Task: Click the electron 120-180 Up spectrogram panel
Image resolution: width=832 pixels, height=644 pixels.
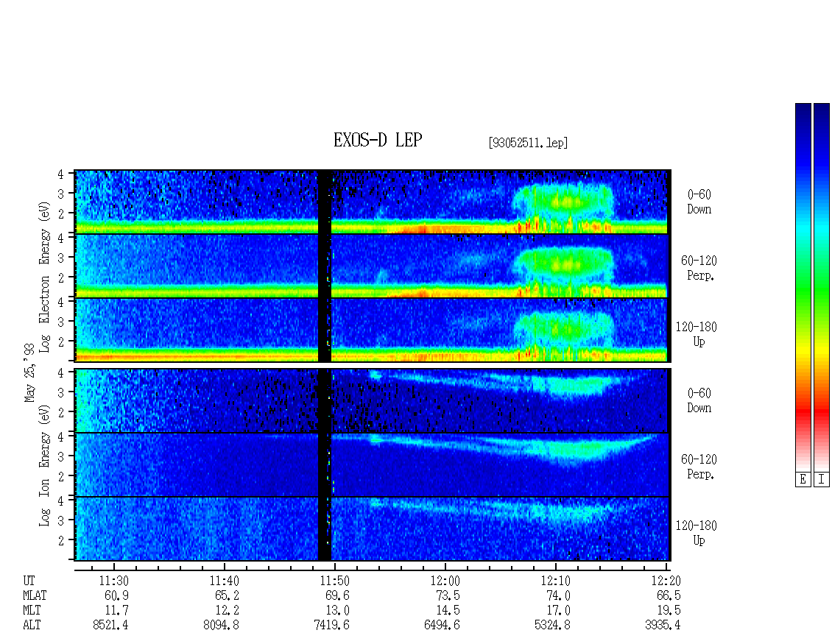Action: pos(373,330)
